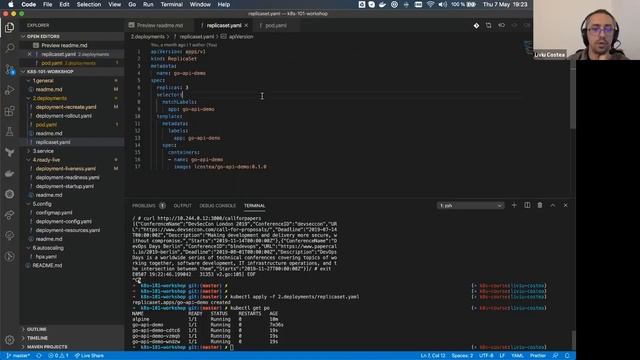
Task: Open configmap.yaml in the explorer
Action: 53,212
